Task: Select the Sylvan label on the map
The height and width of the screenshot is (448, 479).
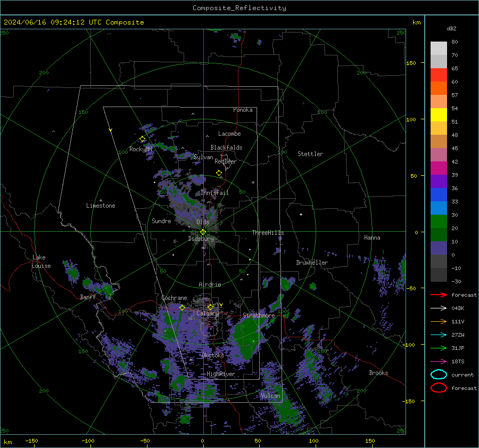Action: 203,157
